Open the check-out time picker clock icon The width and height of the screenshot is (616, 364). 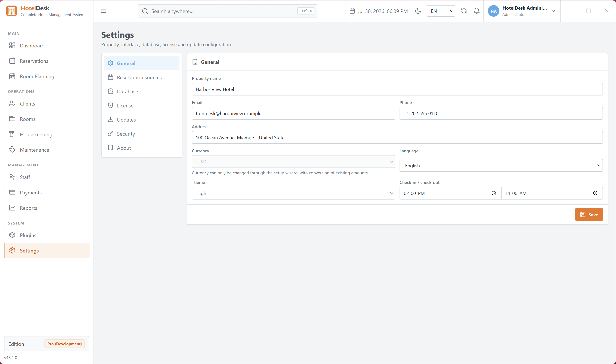tap(595, 193)
